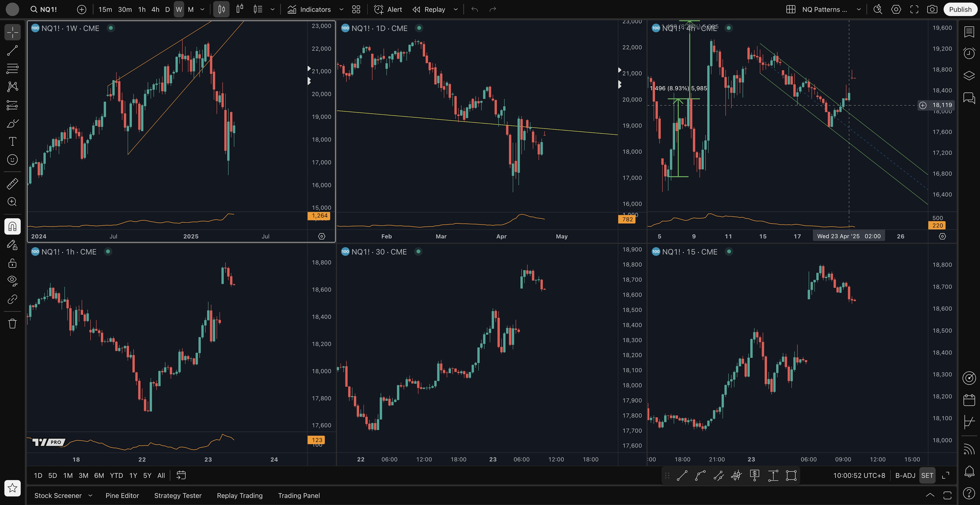This screenshot has height=505, width=980.
Task: Take a chart snapshot with camera icon
Action: 932,9
